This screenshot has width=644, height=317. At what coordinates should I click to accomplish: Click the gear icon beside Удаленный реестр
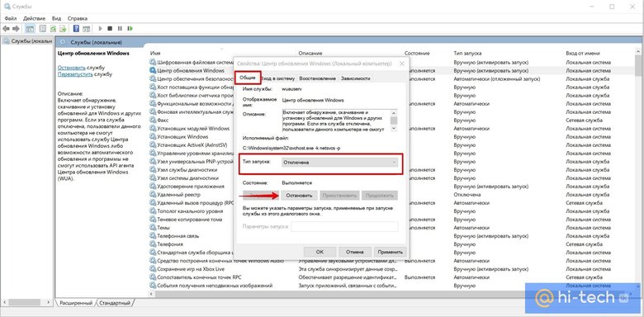pyautogui.click(x=153, y=195)
